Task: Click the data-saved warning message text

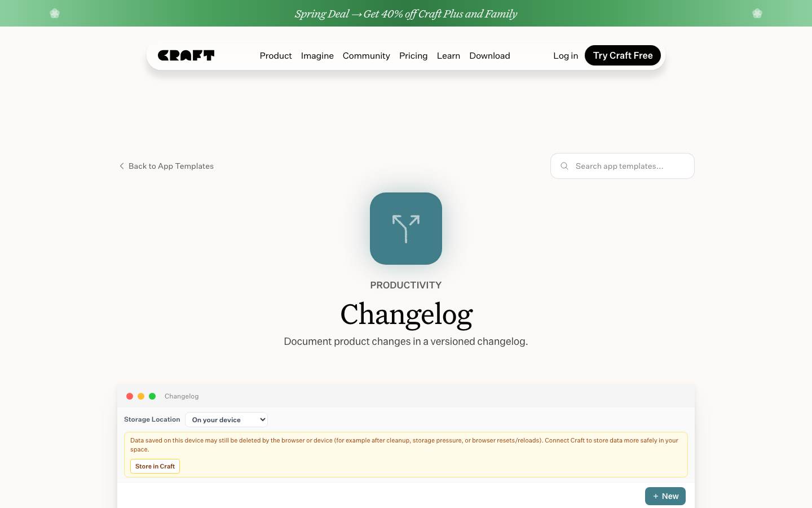Action: (x=404, y=445)
